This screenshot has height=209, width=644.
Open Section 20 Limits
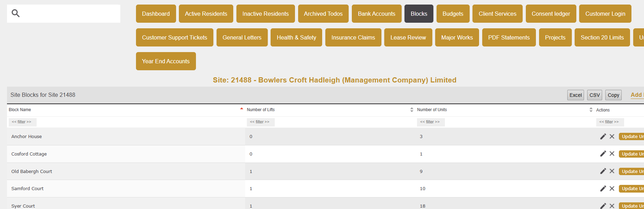tap(603, 37)
